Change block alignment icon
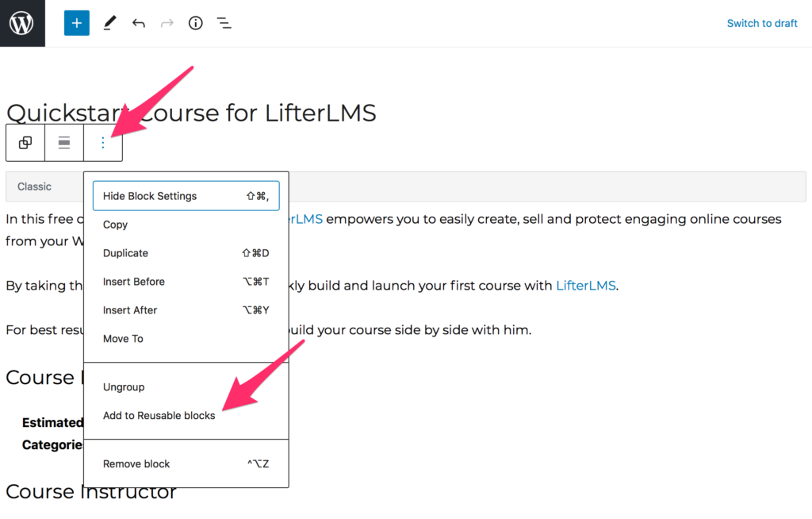This screenshot has width=812, height=519. (64, 143)
